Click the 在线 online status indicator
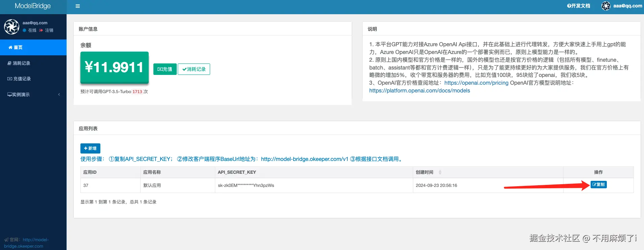Viewport: 644px width, 250px height. coord(29,30)
